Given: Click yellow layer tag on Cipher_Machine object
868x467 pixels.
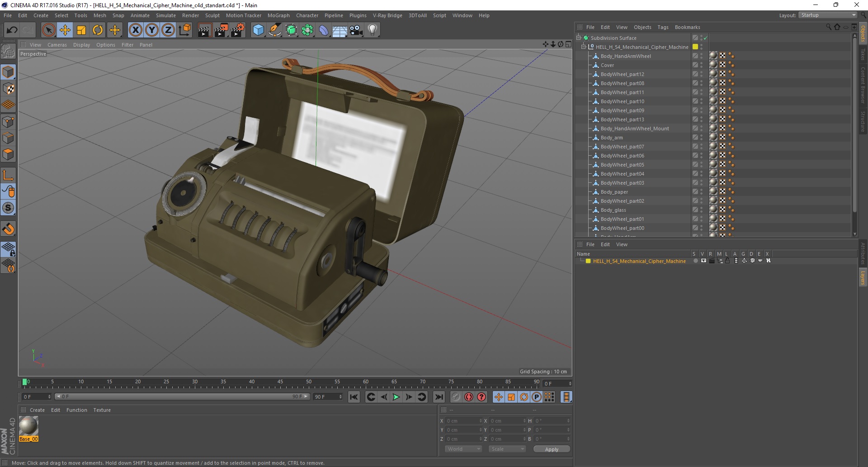Looking at the screenshot, I should point(695,47).
